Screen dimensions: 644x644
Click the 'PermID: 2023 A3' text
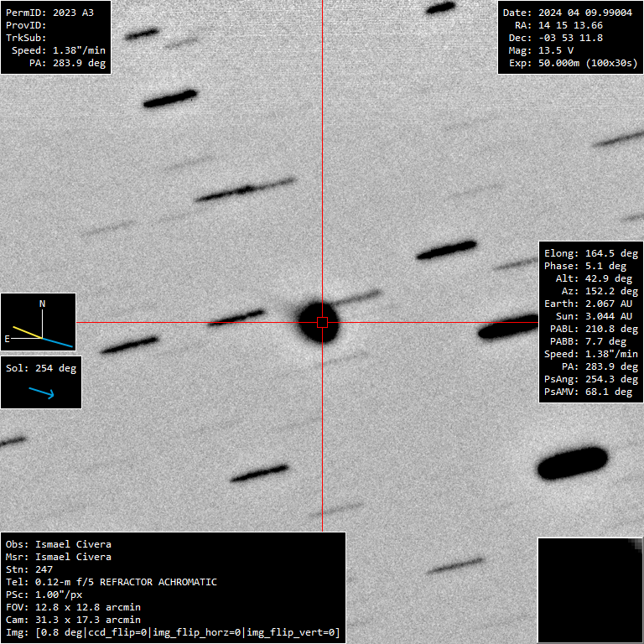pos(49,13)
